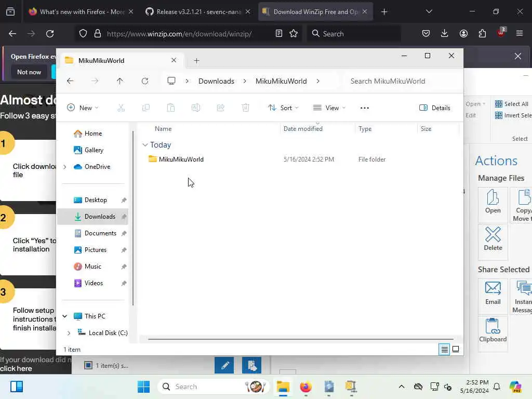Collapse the This PC tree node
This screenshot has height=399, width=532.
[x=64, y=316]
